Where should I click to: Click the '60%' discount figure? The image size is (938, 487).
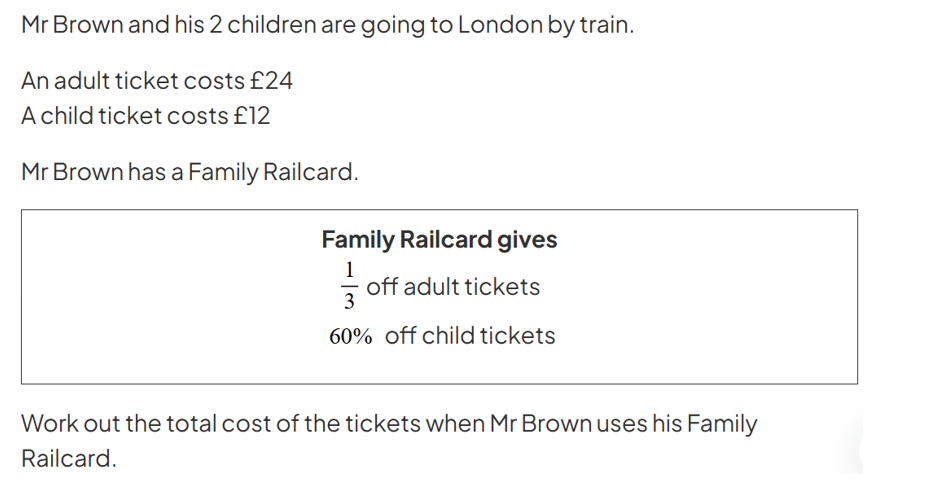pyautogui.click(x=351, y=336)
